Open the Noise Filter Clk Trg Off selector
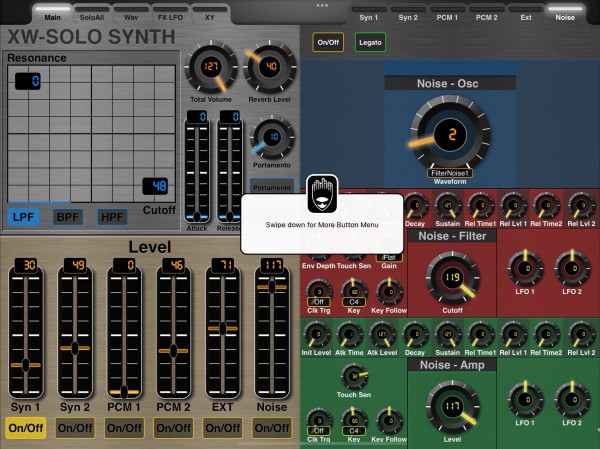600x449 pixels. (319, 302)
